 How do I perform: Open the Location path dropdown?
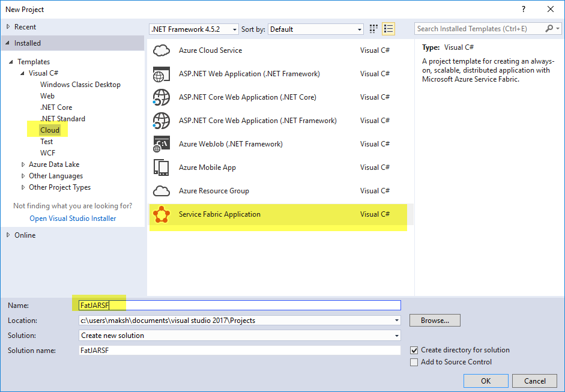coord(397,321)
